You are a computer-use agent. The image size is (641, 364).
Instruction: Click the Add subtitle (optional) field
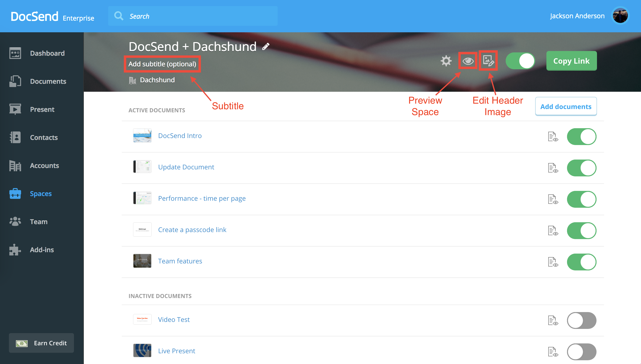(162, 64)
